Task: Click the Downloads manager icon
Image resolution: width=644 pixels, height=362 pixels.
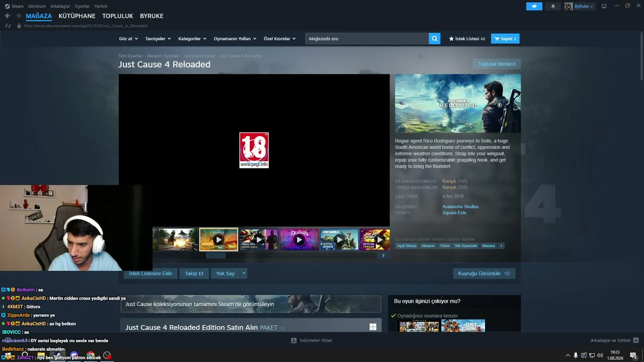Action: [x=294, y=340]
